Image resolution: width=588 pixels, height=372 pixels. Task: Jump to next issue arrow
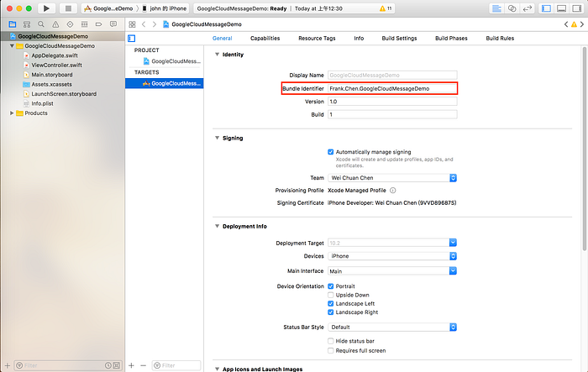tap(582, 24)
